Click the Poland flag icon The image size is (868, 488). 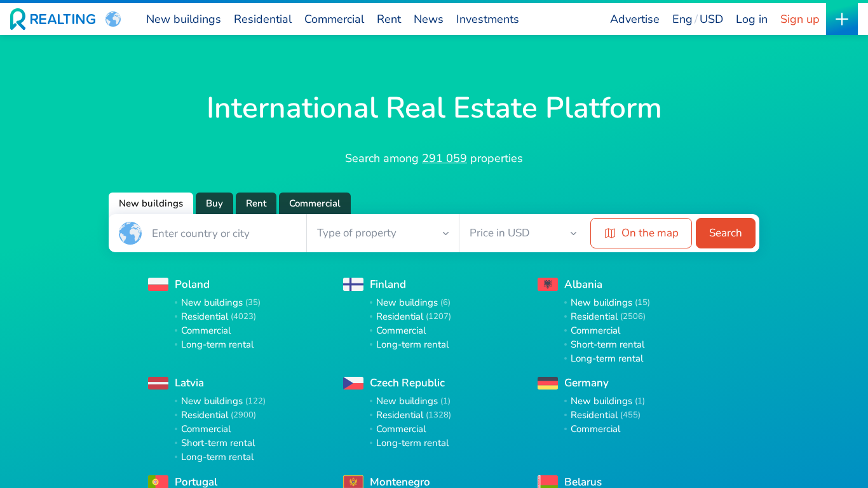[158, 284]
